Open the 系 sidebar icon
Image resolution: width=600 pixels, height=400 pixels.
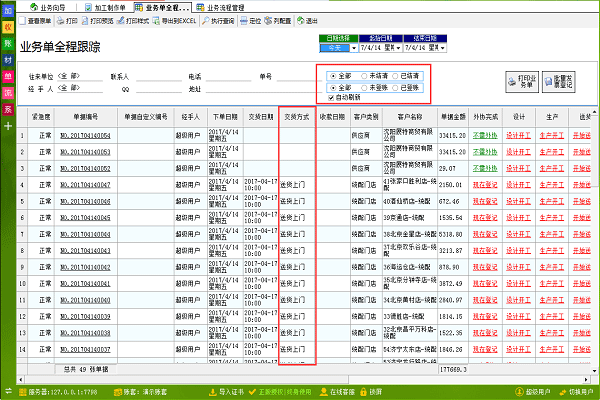[8, 109]
